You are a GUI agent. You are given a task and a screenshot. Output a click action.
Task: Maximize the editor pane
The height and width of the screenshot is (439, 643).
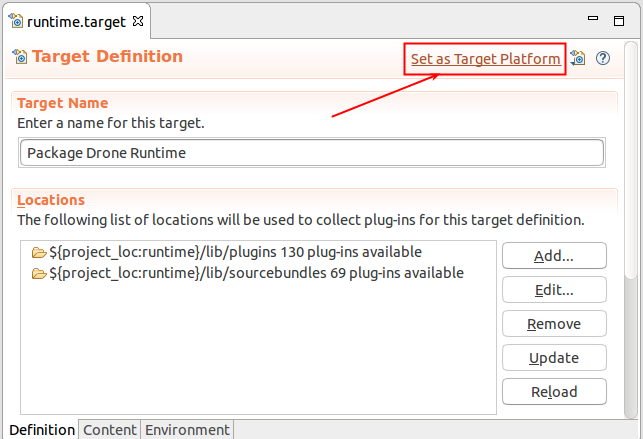[619, 21]
